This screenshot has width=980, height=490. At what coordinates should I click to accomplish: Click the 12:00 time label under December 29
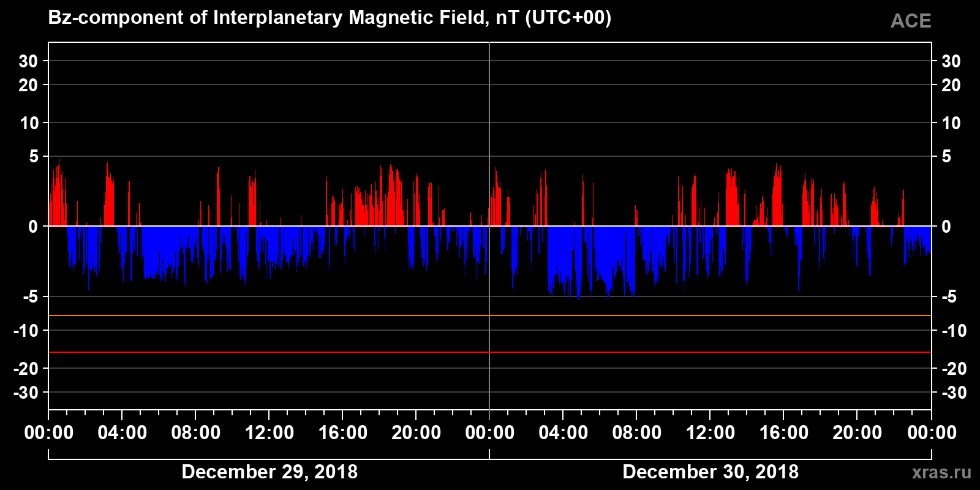[x=269, y=432]
